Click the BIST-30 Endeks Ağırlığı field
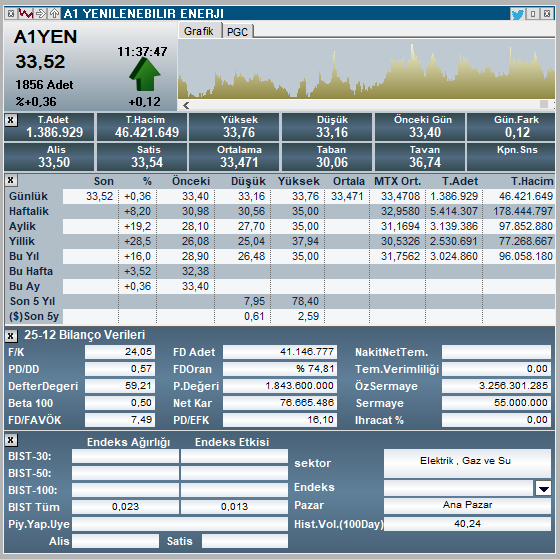The image size is (560, 559). [125, 456]
